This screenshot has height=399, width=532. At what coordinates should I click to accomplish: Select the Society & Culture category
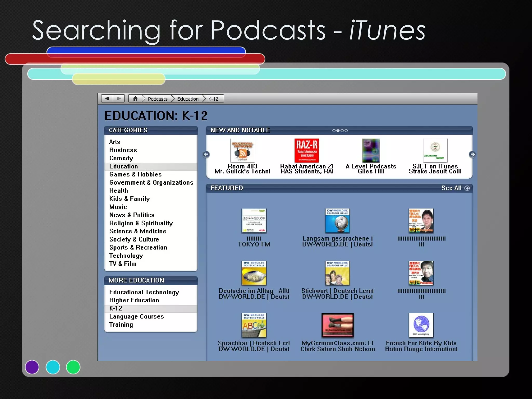tap(151, 239)
